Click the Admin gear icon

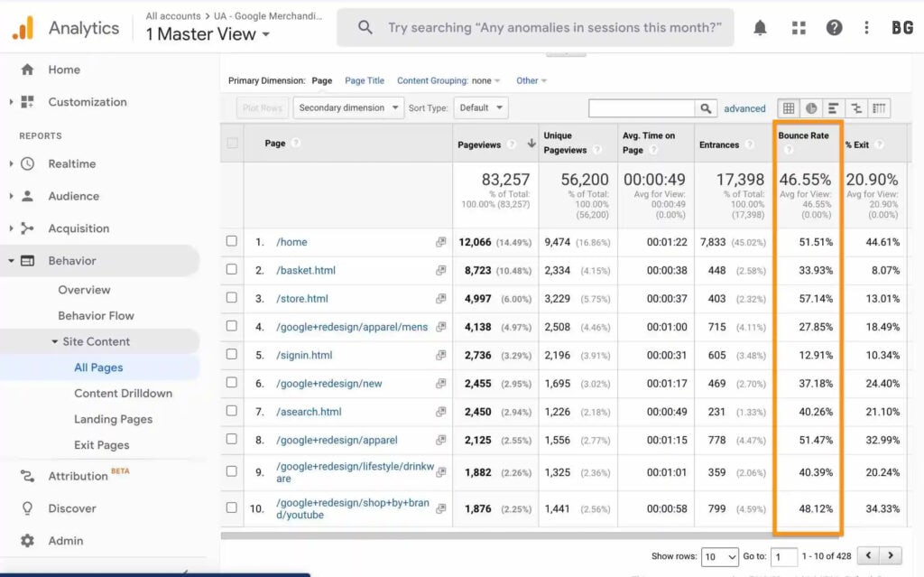click(27, 540)
